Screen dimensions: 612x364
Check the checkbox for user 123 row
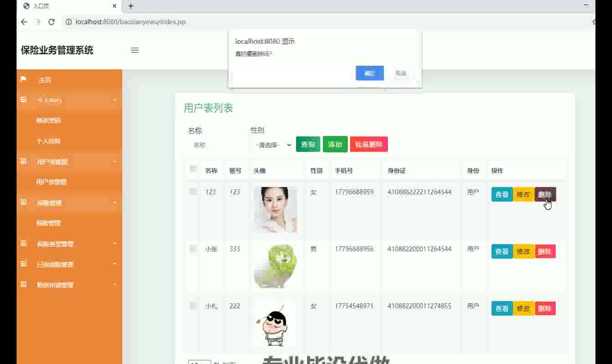pyautogui.click(x=193, y=192)
